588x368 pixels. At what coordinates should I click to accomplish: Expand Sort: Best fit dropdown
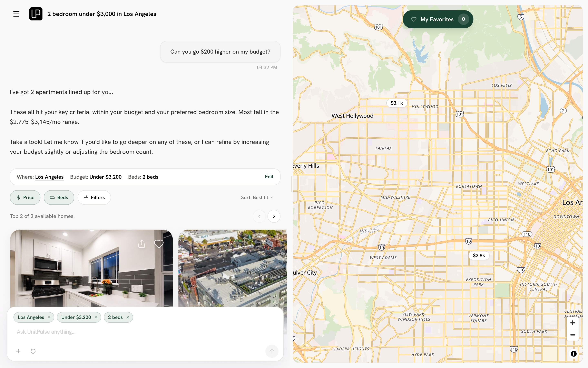[x=257, y=197]
